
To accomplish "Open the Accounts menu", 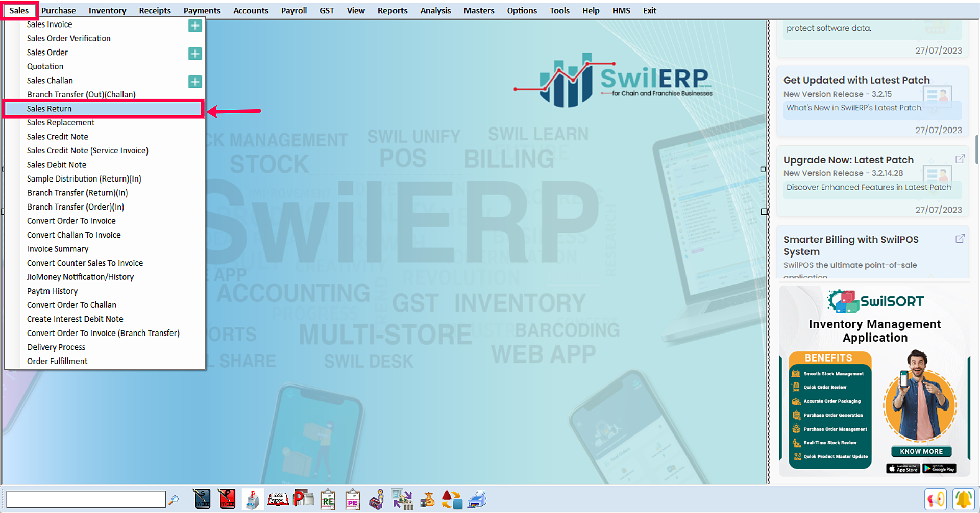I will point(251,10).
